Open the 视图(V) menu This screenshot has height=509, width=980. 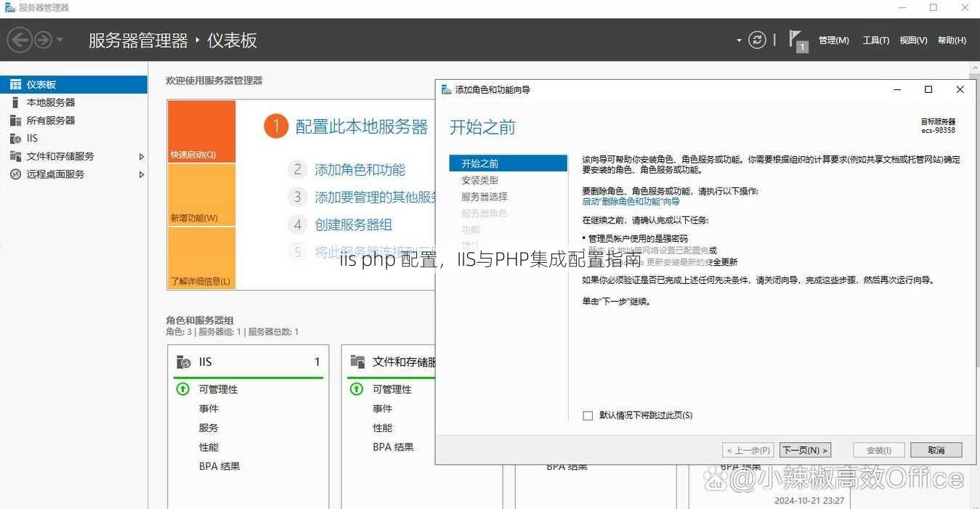click(913, 41)
